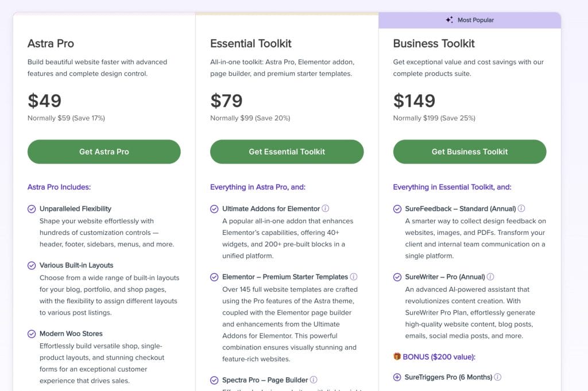The height and width of the screenshot is (391, 588).
Task: Click the Get Business Toolkit button
Action: pos(469,152)
